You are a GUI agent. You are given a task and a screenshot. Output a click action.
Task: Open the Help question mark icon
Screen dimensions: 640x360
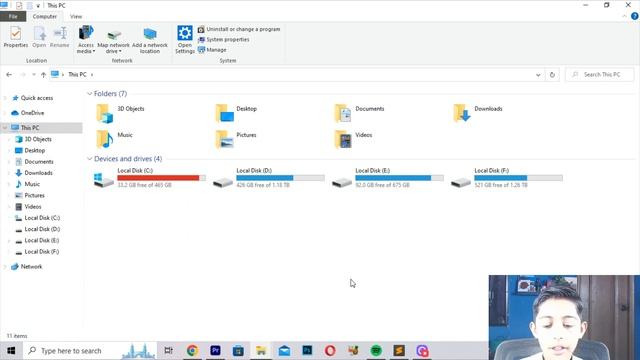coord(635,16)
